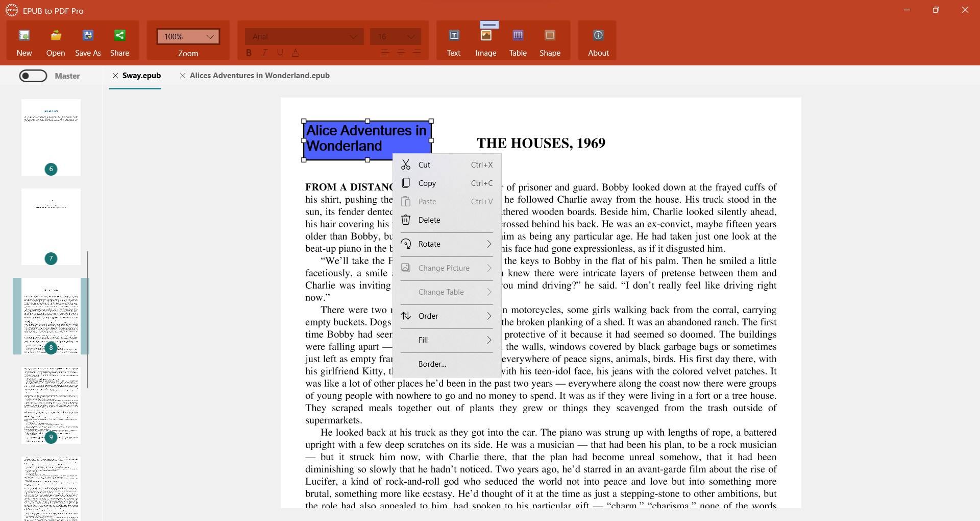Open the About info icon
Image resolution: width=980 pixels, height=521 pixels.
click(598, 35)
